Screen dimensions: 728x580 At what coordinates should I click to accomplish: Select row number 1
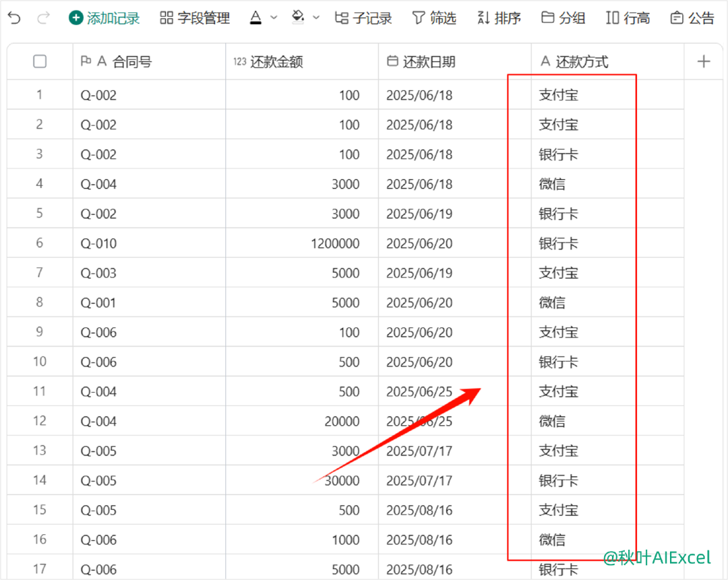click(40, 95)
